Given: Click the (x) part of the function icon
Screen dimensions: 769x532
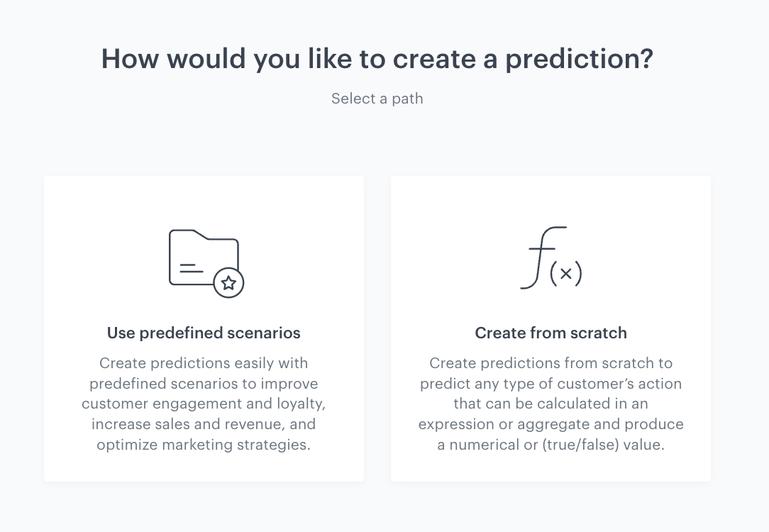Looking at the screenshot, I should (x=568, y=273).
